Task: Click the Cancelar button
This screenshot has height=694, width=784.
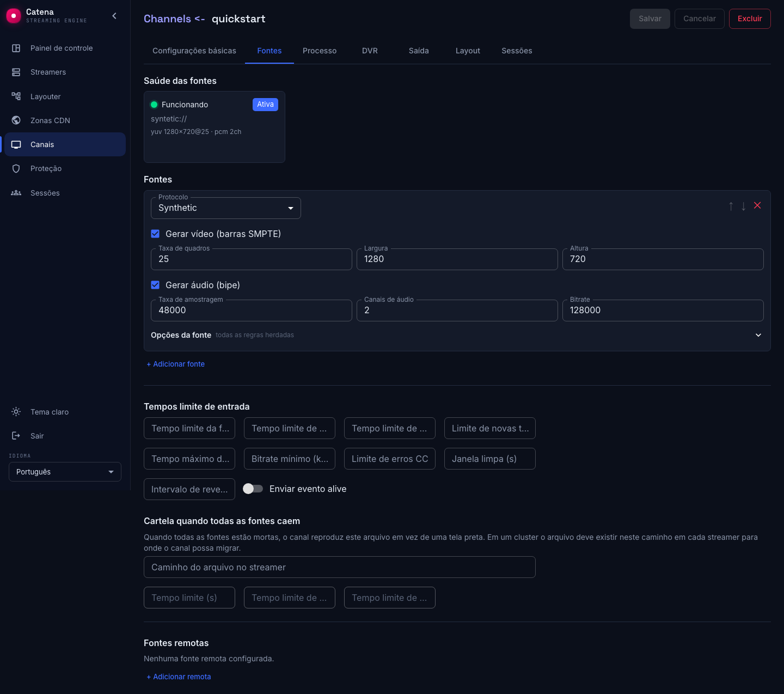Action: [700, 19]
